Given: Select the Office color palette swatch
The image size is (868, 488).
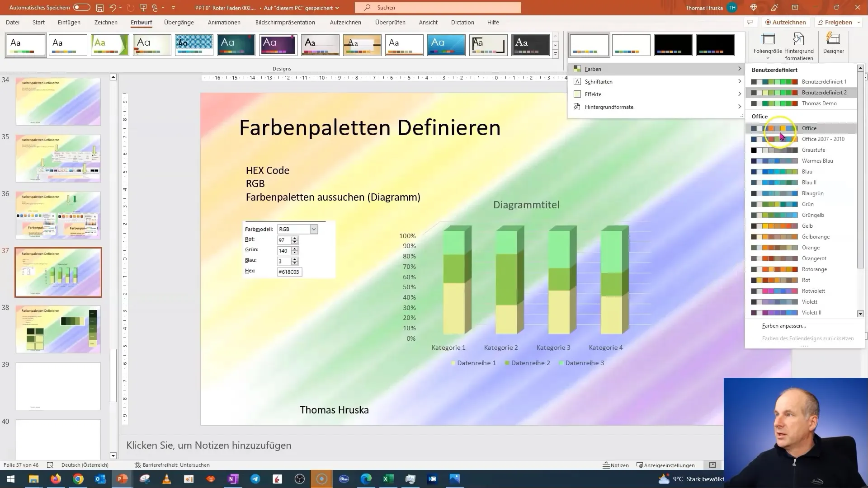Looking at the screenshot, I should (x=774, y=127).
